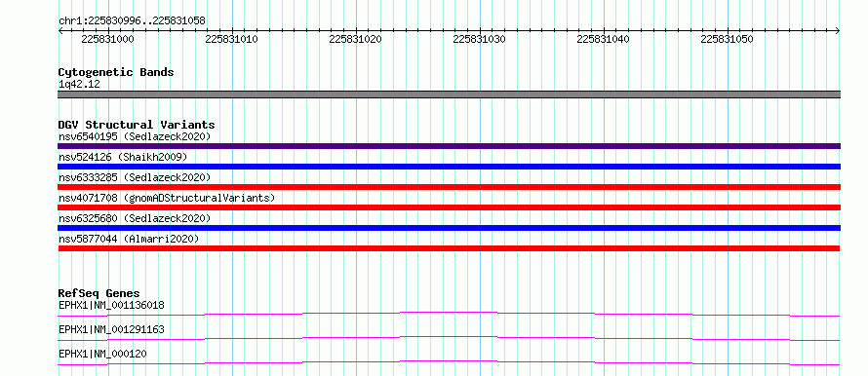Select variant label nsv524126 (Shaikh2009)

pyautogui.click(x=123, y=157)
